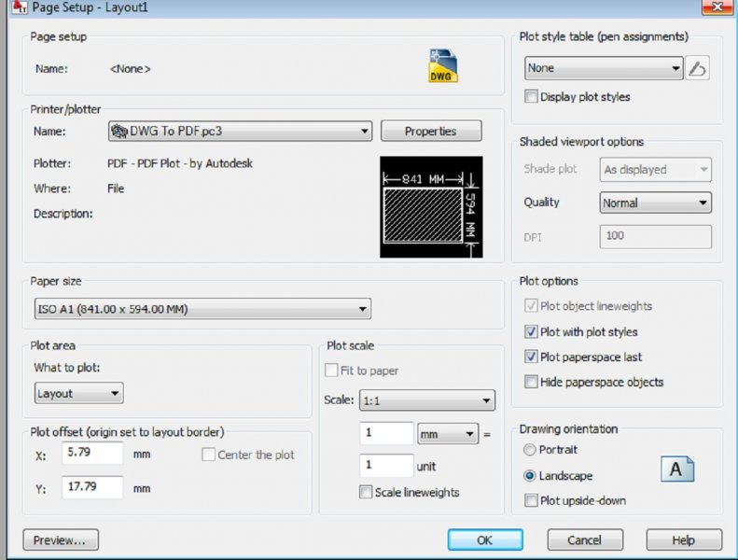The width and height of the screenshot is (738, 560).
Task: Check Scale lineweights option
Action: click(x=366, y=492)
